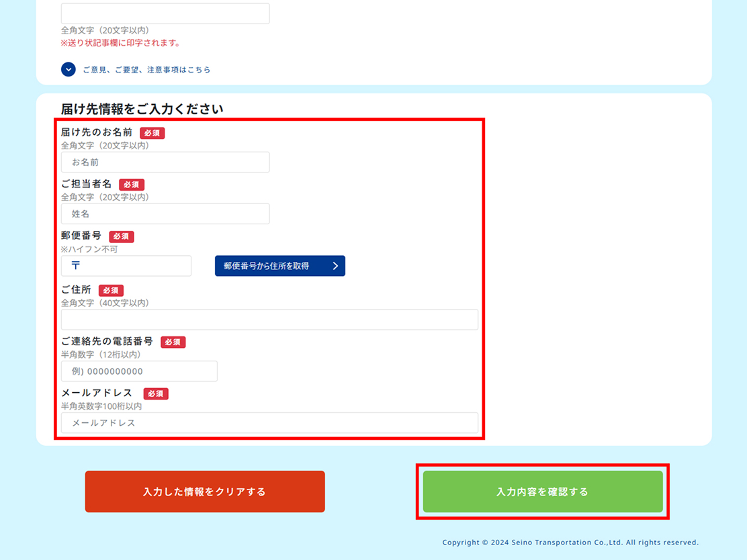Focus the 郵便番号 postal code field

point(126,266)
